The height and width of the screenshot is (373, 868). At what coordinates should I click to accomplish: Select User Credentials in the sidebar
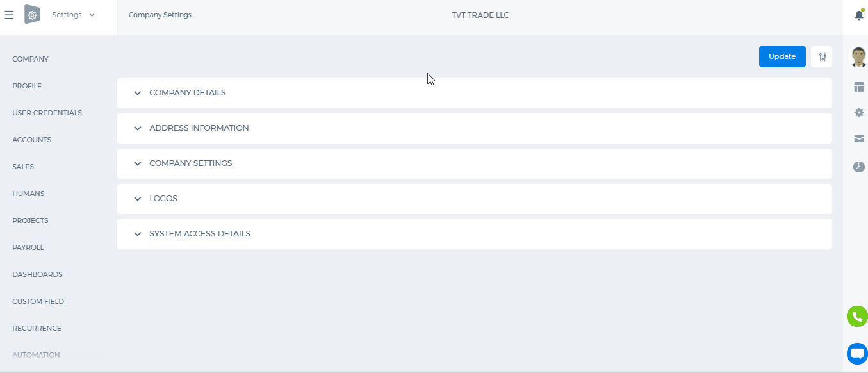coord(47,113)
